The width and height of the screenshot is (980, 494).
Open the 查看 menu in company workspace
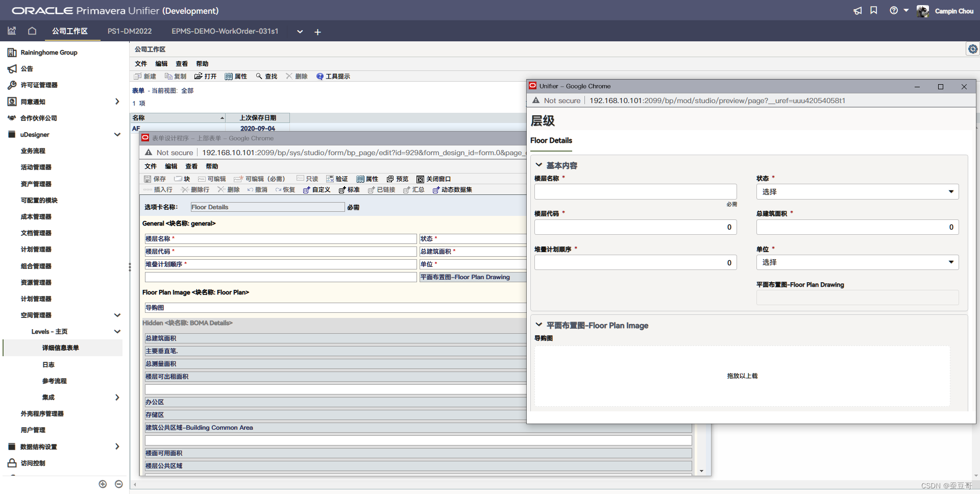coord(182,64)
